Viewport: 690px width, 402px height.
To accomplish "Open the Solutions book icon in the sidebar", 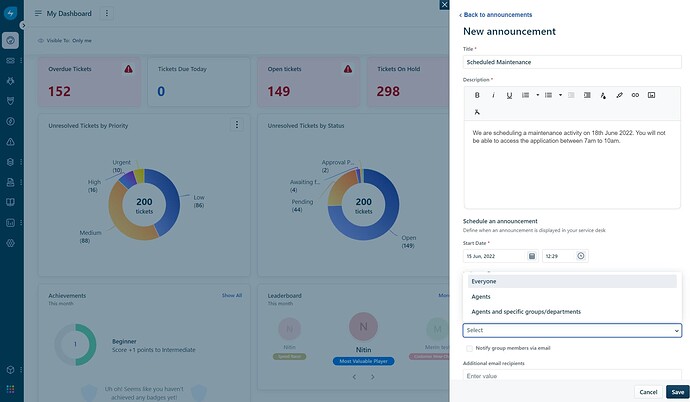I will coord(10,202).
